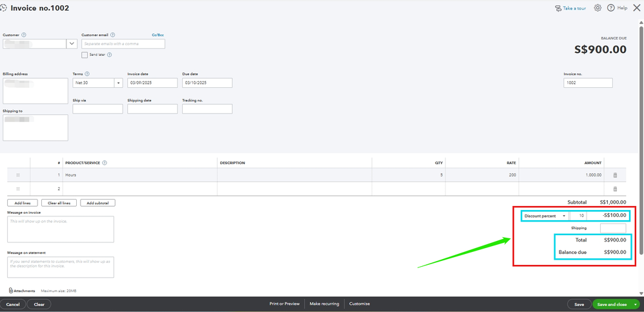Image resolution: width=644 pixels, height=312 pixels.
Task: Click the Message on invoice box
Action: pos(61,229)
